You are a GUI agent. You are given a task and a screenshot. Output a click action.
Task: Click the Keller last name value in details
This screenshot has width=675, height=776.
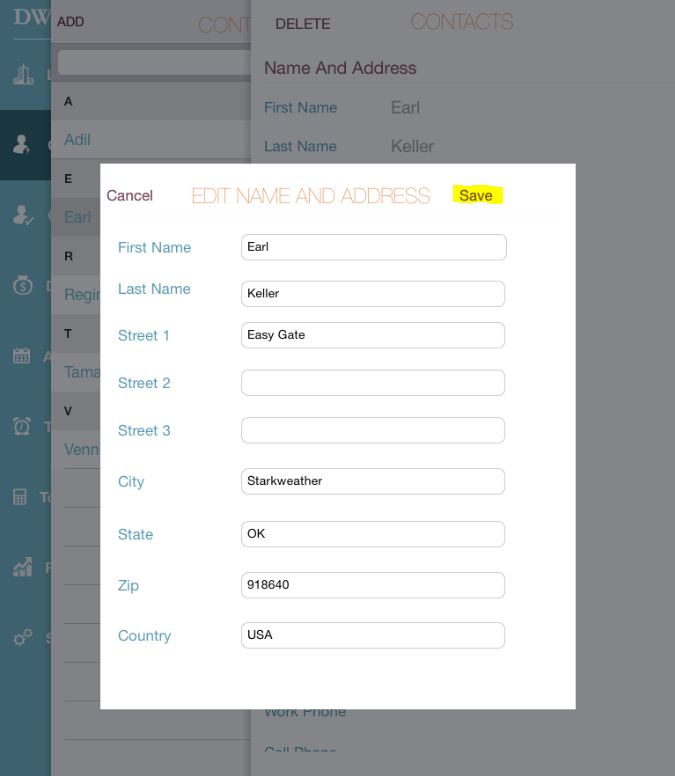(412, 146)
